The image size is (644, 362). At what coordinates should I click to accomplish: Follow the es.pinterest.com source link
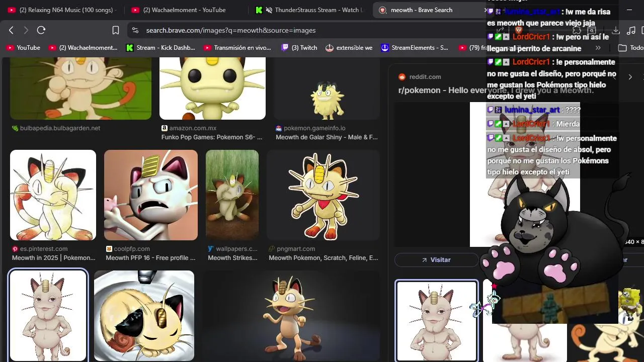pyautogui.click(x=44, y=249)
